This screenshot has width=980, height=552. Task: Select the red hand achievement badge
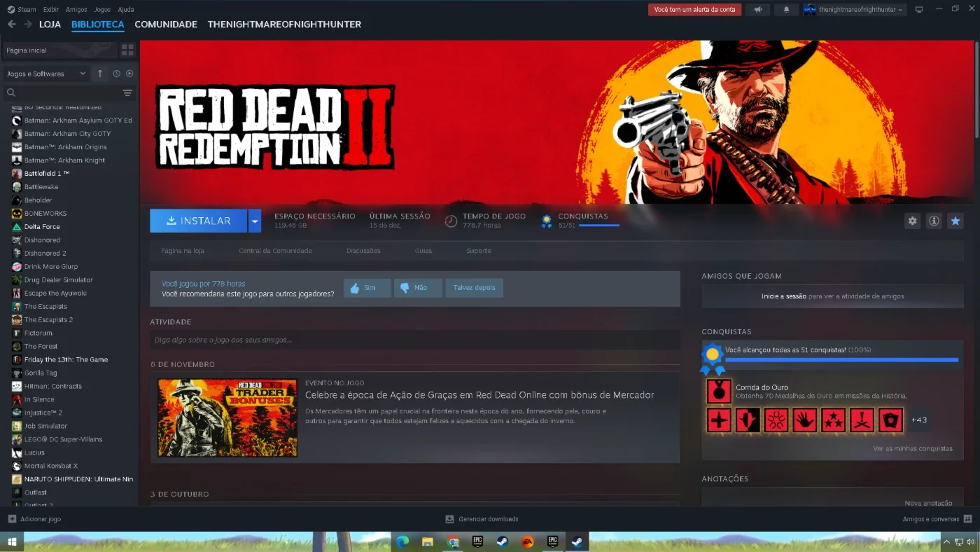(x=805, y=420)
